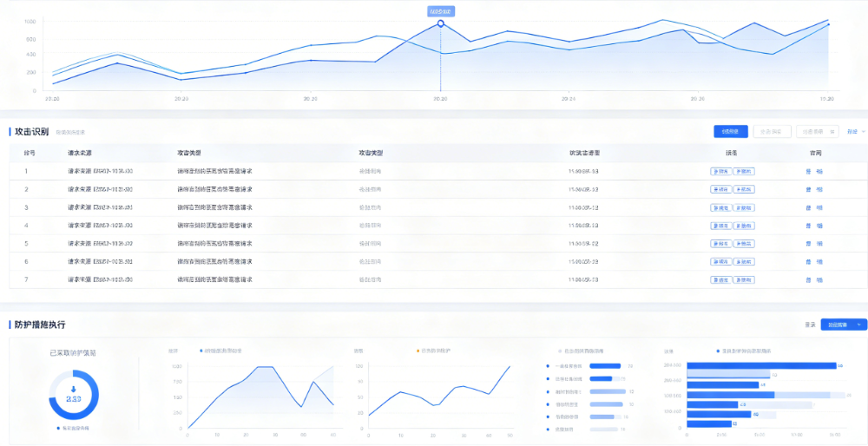Expand the blue text dropdown at table header right

(x=856, y=132)
